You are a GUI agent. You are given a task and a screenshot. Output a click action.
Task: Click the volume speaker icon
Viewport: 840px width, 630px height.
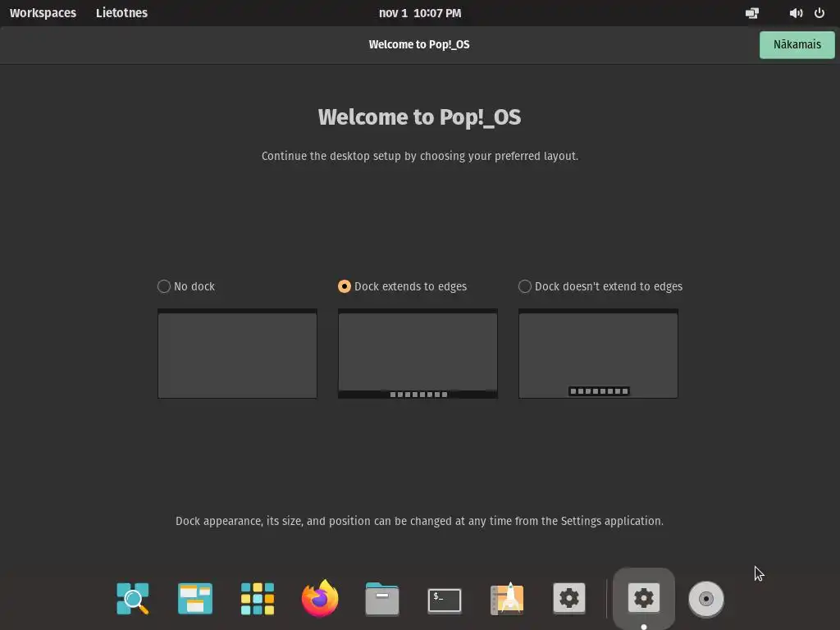click(x=796, y=13)
